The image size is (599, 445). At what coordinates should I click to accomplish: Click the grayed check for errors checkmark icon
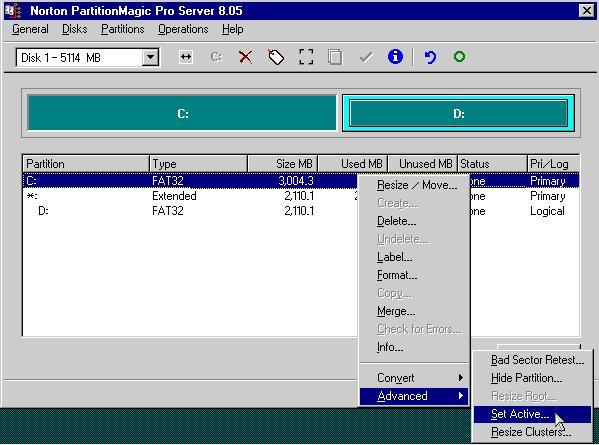tap(366, 58)
